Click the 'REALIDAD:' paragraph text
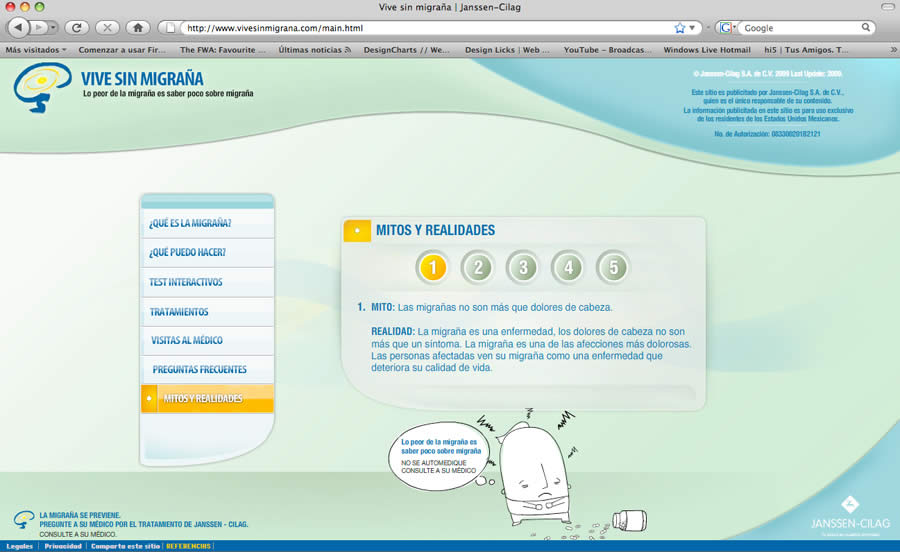Viewport: 900px width, 552px height. [531, 349]
